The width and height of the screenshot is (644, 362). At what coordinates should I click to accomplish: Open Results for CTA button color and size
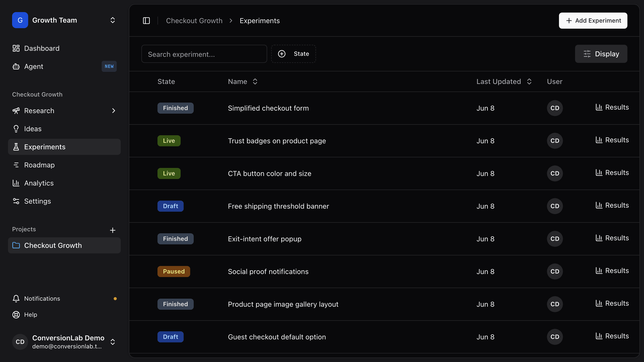tap(612, 173)
